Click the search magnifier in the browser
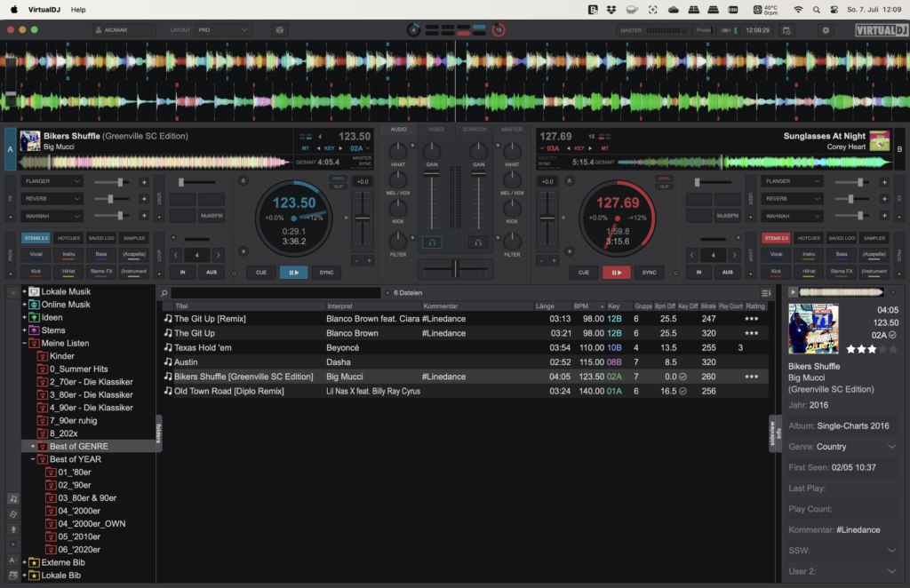The height and width of the screenshot is (588, 910). click(164, 293)
